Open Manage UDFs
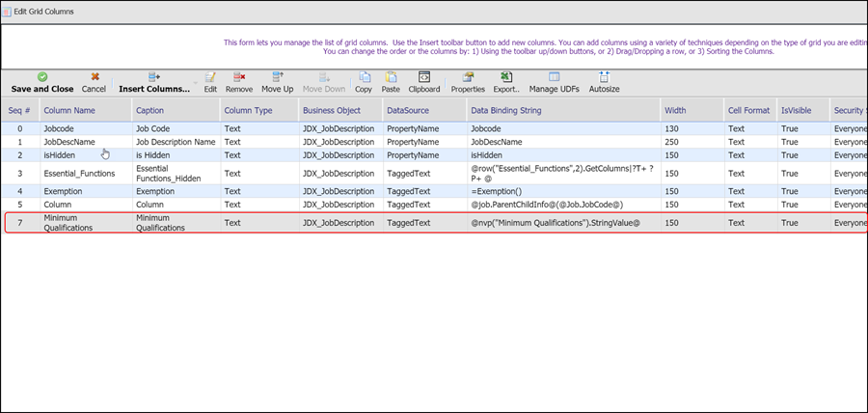 coord(555,83)
